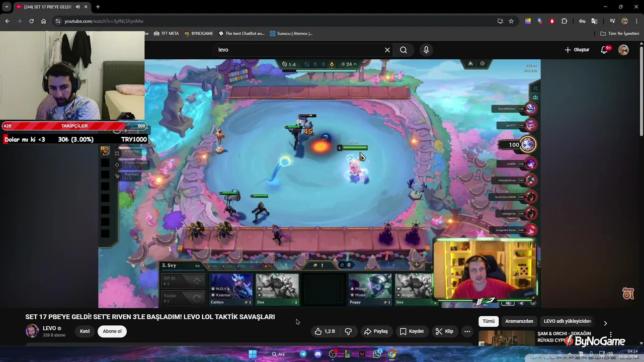Reload the YouTube page
This screenshot has width=644, height=362.
tap(31, 21)
